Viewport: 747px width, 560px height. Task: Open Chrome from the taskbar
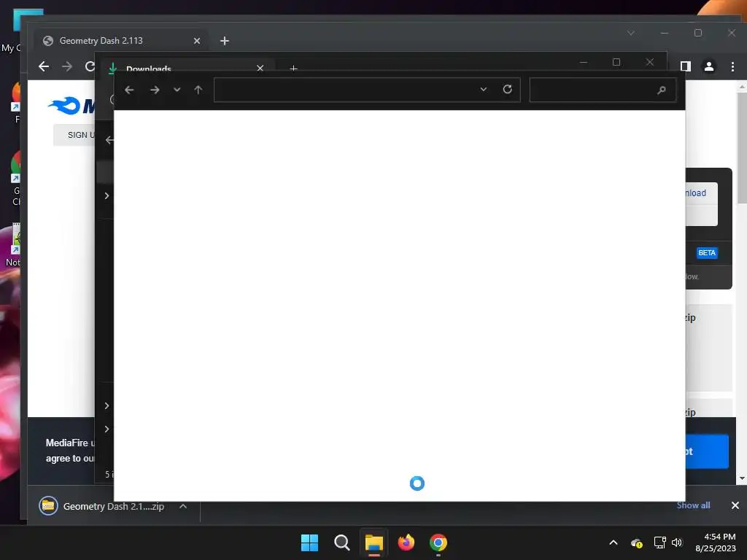click(438, 542)
